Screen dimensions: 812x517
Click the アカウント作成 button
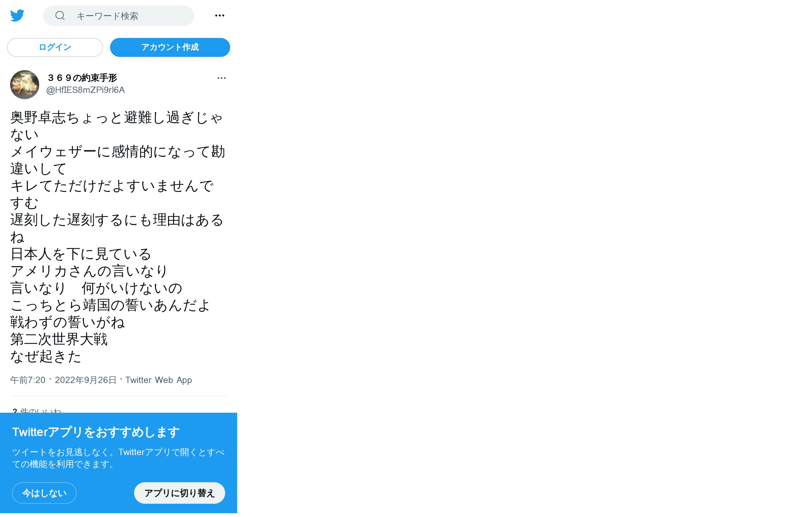click(170, 47)
